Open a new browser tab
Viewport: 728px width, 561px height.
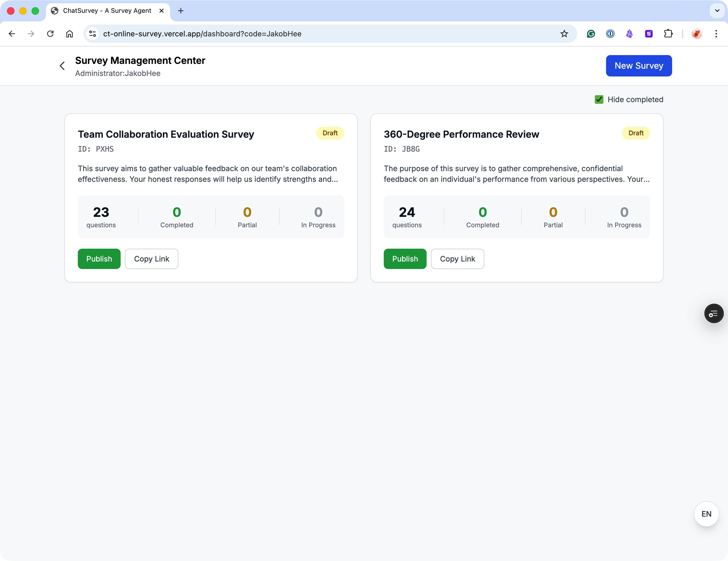181,11
